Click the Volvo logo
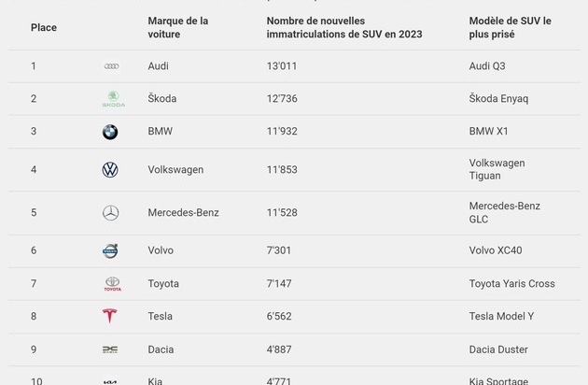 pos(110,250)
